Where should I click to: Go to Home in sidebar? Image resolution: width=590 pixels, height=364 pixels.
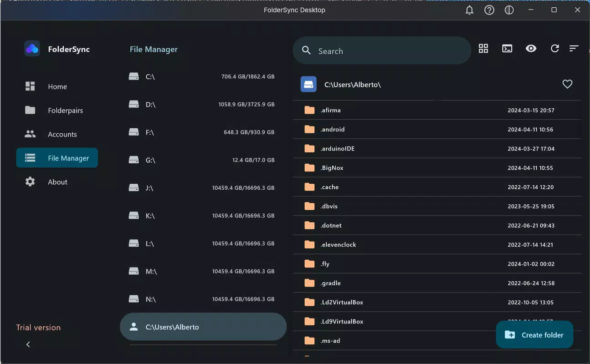57,86
